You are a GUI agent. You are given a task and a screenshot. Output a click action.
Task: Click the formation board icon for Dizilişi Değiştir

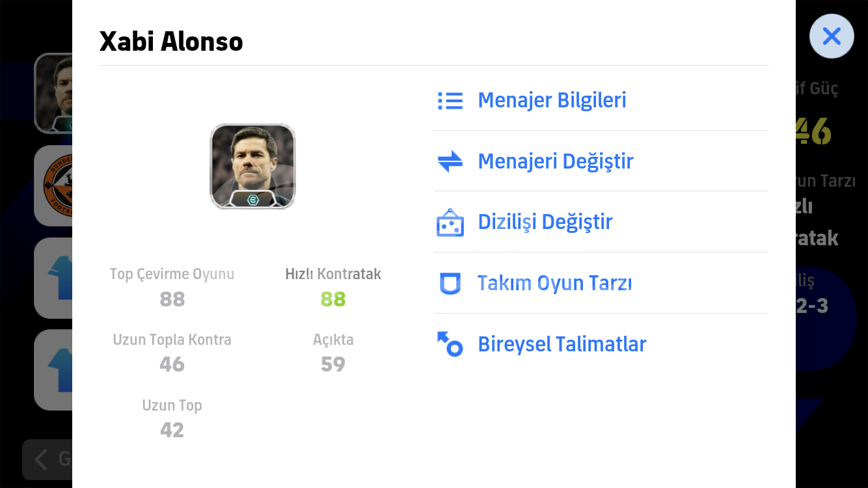450,222
